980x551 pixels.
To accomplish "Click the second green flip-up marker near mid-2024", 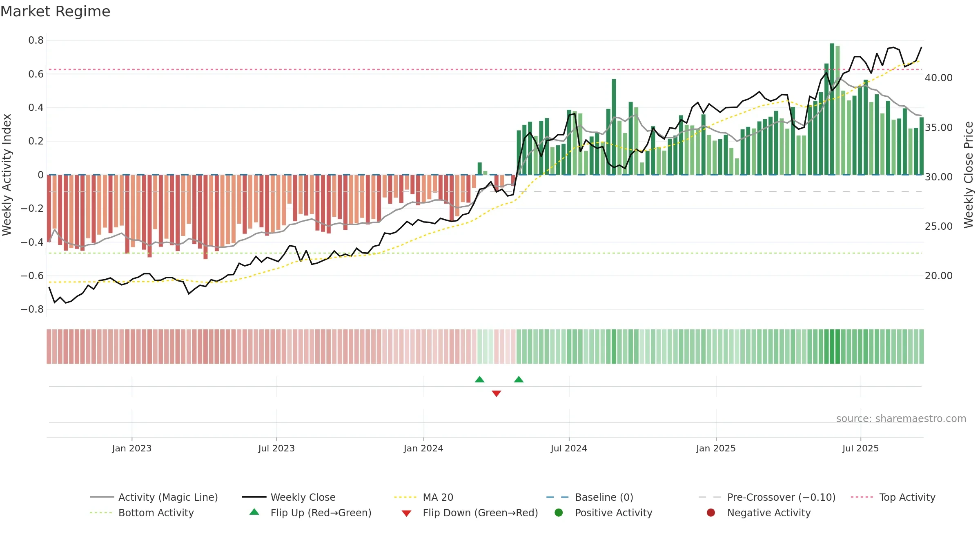I will [x=519, y=379].
